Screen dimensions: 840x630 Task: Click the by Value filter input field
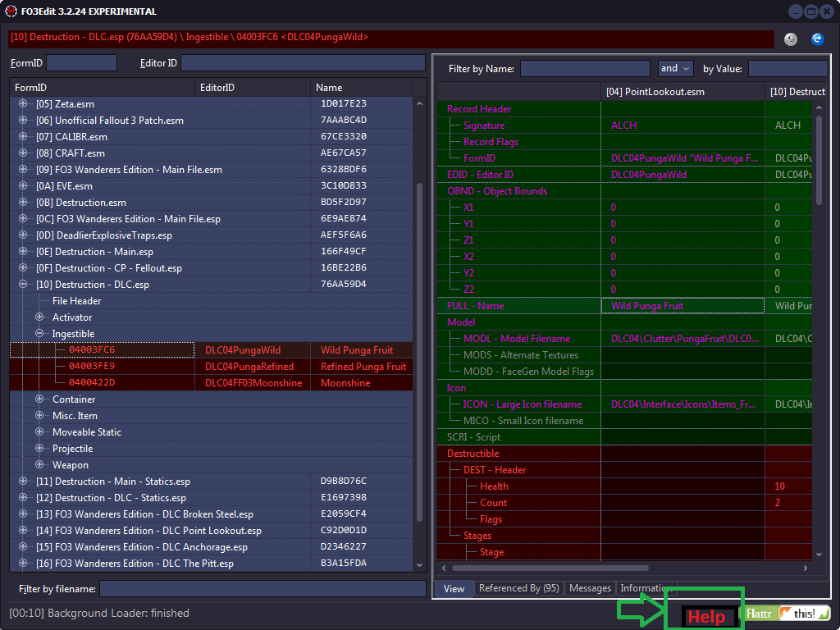[x=787, y=68]
